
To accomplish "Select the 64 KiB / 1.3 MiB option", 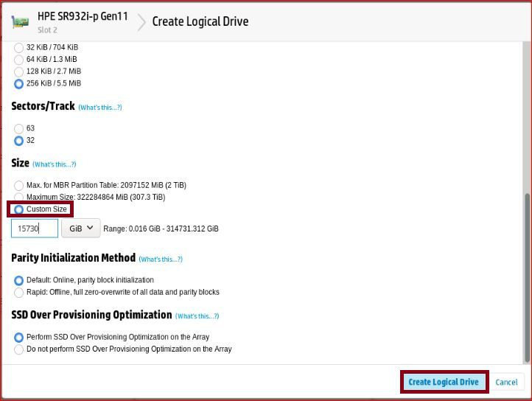I will [19, 59].
